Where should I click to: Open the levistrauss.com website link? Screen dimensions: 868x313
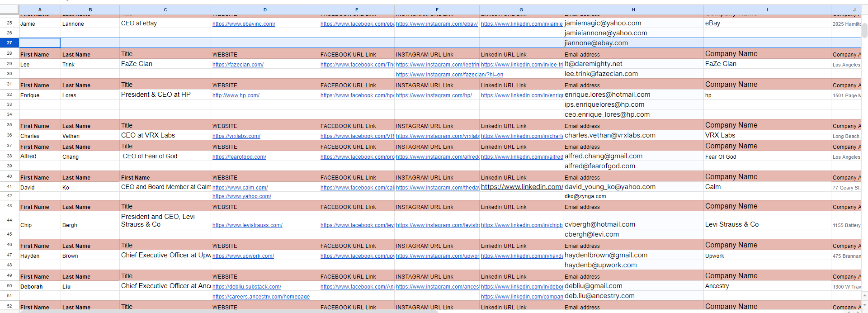(247, 225)
